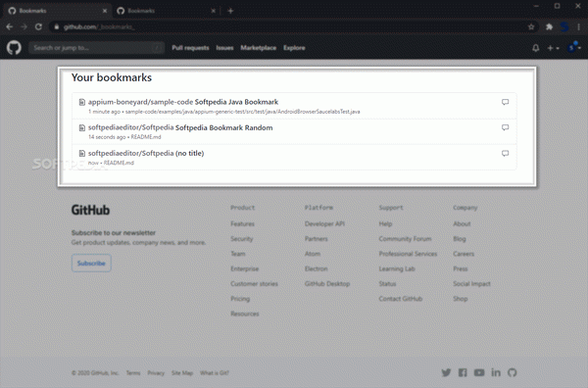
Task: Open the user avatar menu
Action: (574, 48)
